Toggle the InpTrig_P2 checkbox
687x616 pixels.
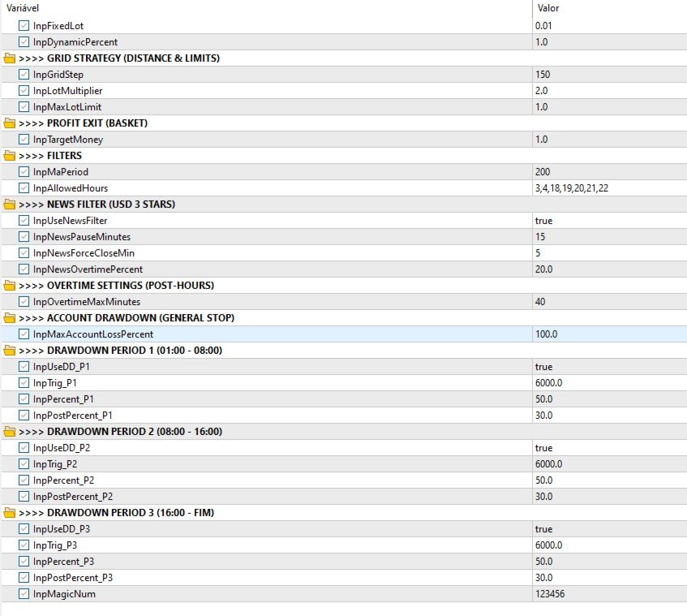(x=24, y=464)
